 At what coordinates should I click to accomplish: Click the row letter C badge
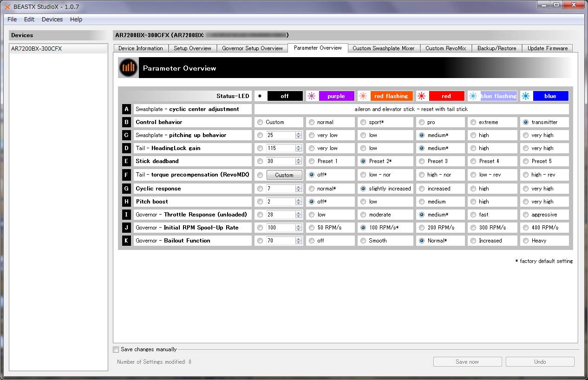(126, 135)
